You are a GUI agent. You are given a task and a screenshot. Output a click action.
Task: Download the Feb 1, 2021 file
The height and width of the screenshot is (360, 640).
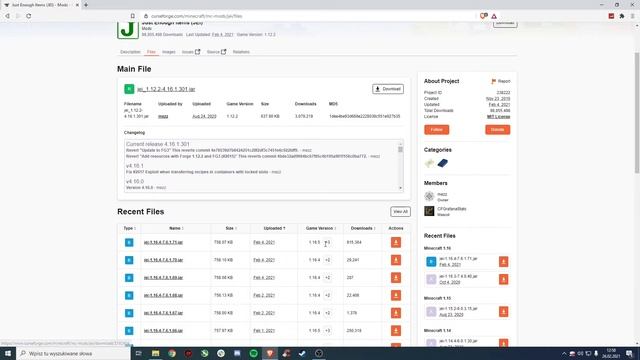point(396,331)
